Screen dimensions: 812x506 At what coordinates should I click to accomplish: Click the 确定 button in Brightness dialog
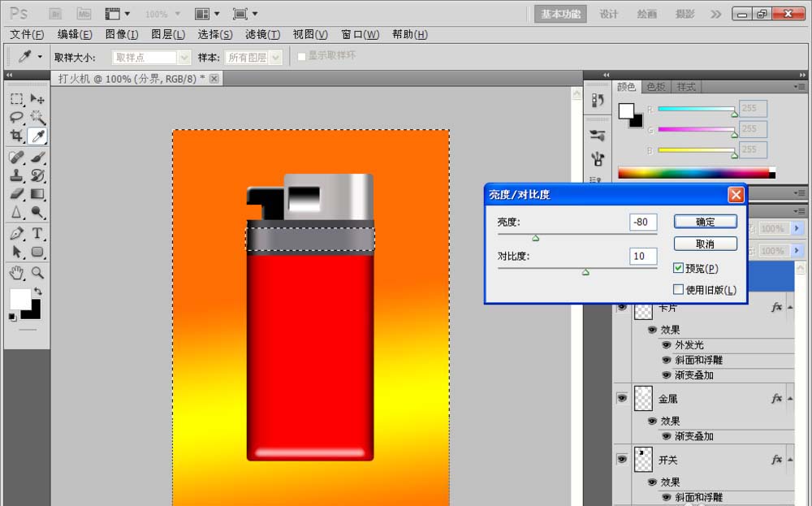[705, 221]
